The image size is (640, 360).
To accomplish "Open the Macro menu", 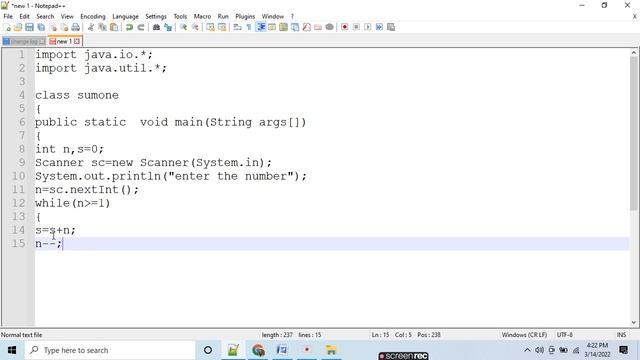I will click(x=202, y=16).
